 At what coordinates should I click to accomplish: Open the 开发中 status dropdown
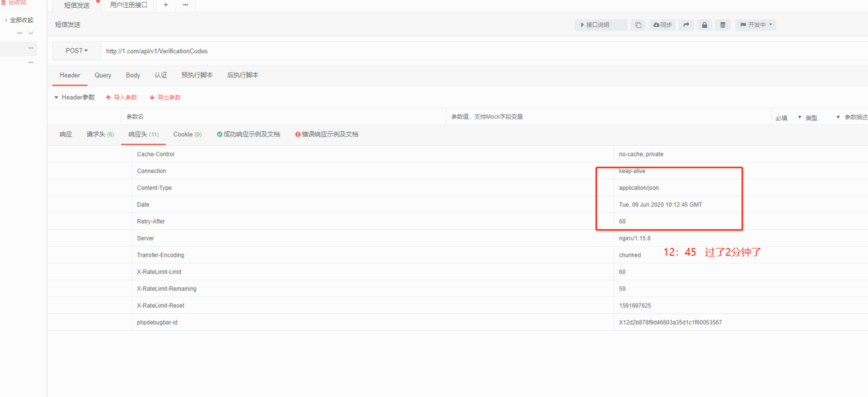coord(755,25)
